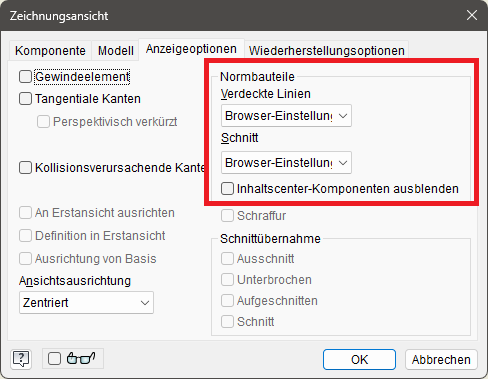
Task: Open the Schnitt Browser-Einstellung dropdown
Action: (x=286, y=163)
